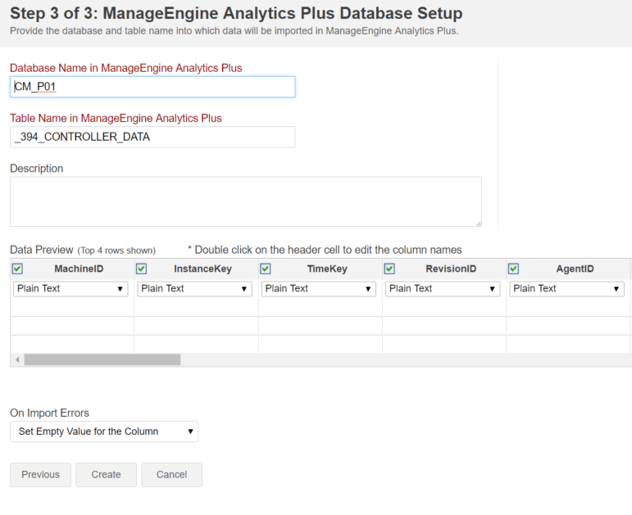Select the MachineID column header

[79, 269]
